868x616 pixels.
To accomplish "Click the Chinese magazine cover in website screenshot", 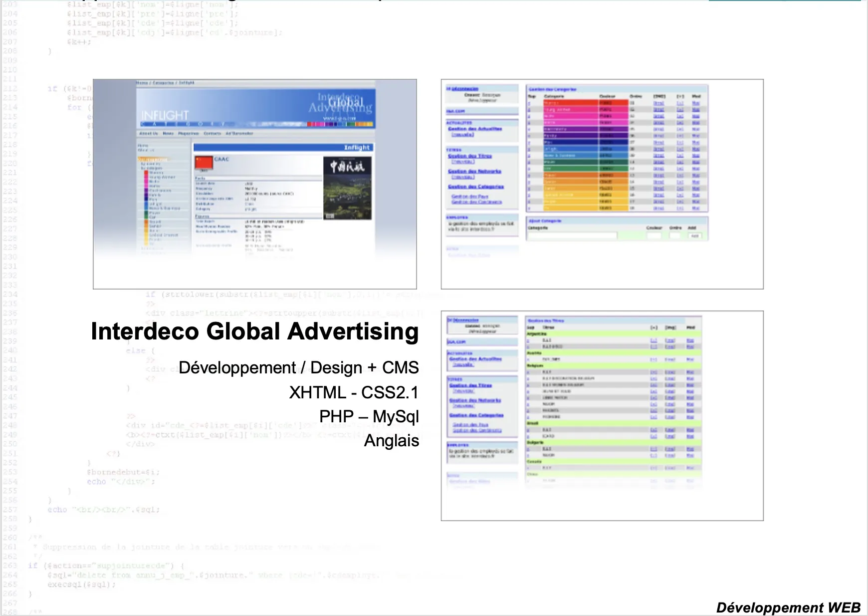I will [x=347, y=188].
